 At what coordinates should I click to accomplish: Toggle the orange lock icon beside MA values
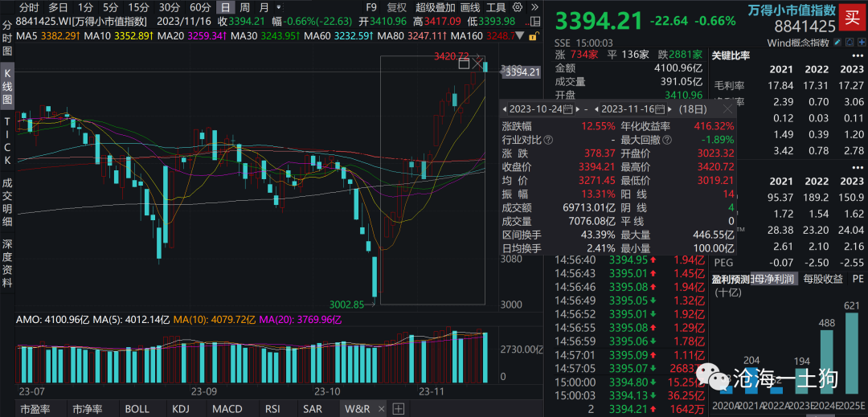coord(533,36)
